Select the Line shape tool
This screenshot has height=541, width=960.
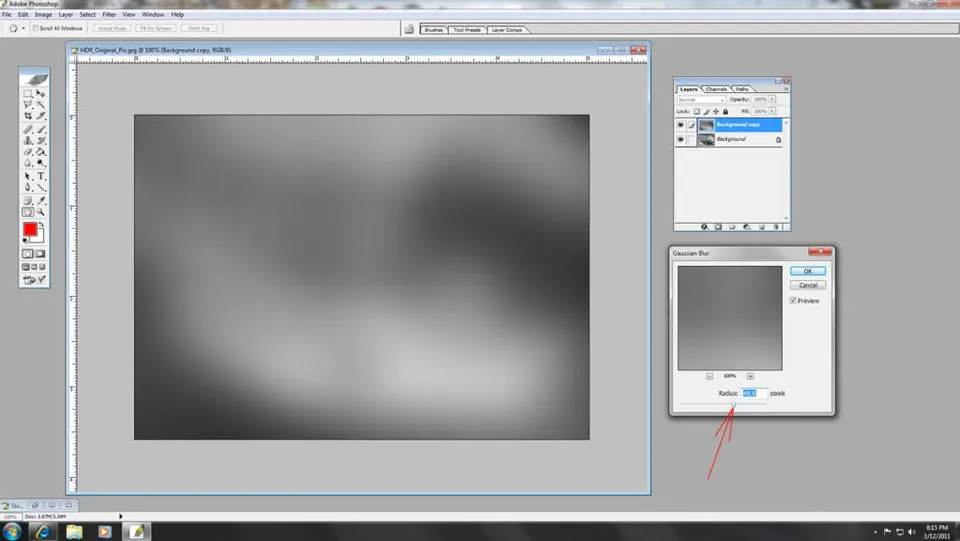point(41,187)
